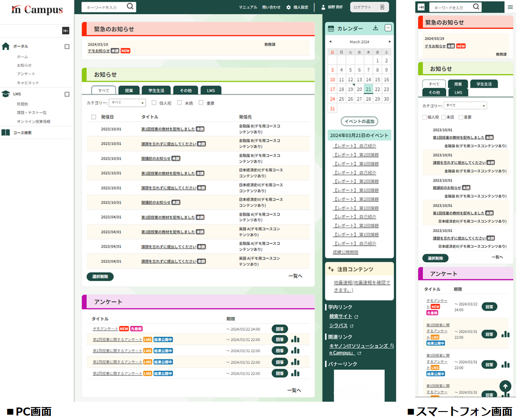This screenshot has width=517, height=420.
Task: Open 個人設定 via the gear icon
Action: point(289,7)
